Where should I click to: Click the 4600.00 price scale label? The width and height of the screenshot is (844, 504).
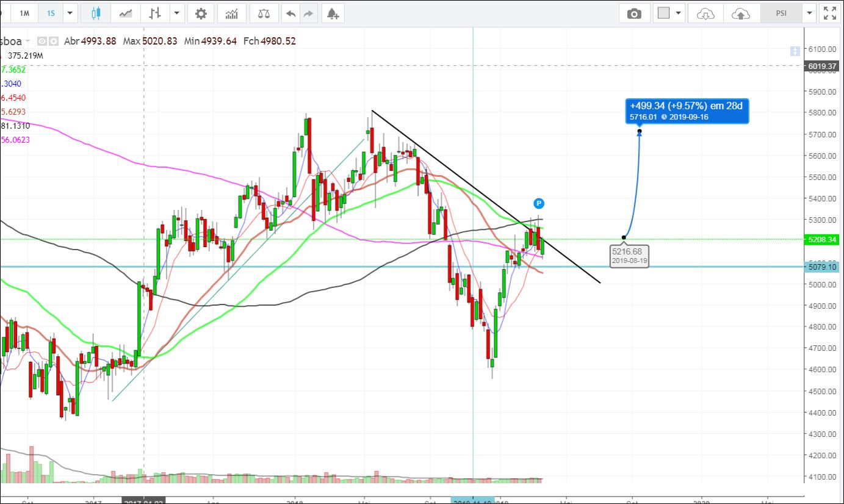point(822,370)
